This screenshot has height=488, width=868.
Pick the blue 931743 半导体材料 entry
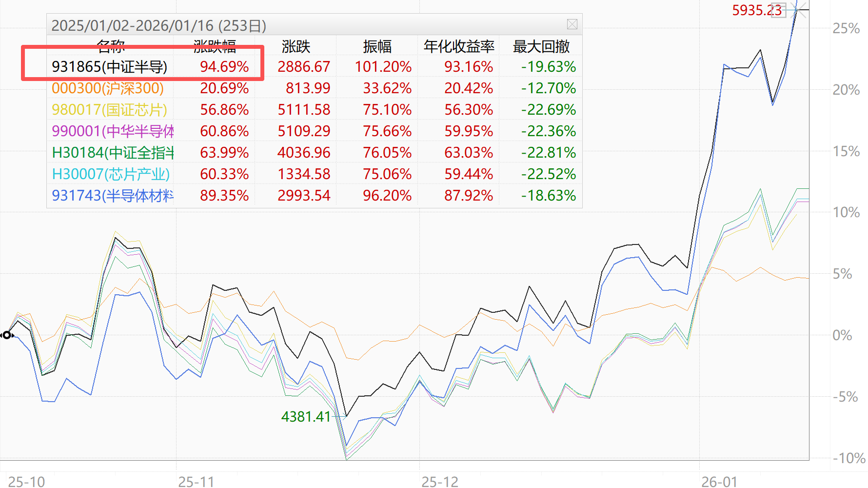tap(113, 196)
